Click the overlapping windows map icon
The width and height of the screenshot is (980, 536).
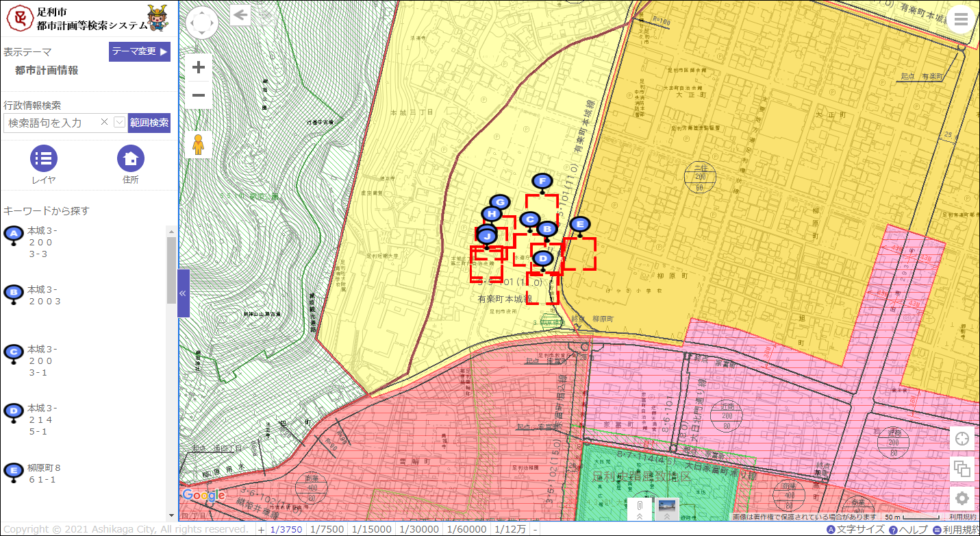(x=962, y=469)
